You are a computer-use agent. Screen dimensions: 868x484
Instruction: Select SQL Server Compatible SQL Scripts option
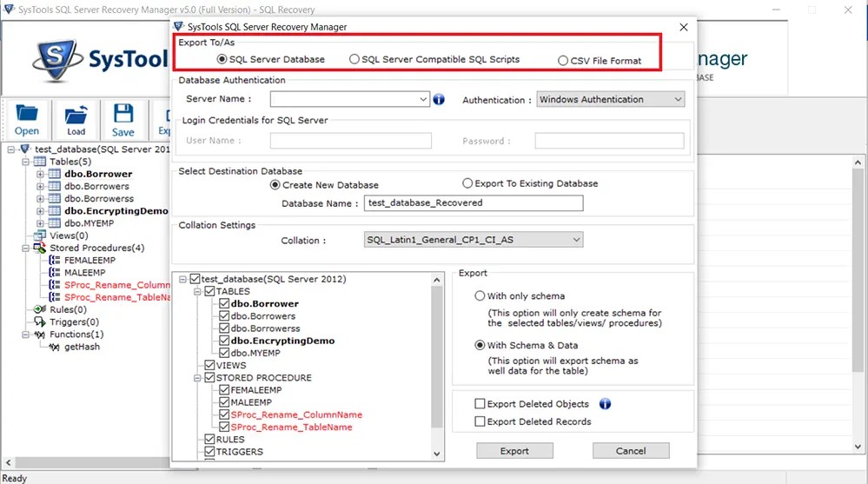coord(354,59)
